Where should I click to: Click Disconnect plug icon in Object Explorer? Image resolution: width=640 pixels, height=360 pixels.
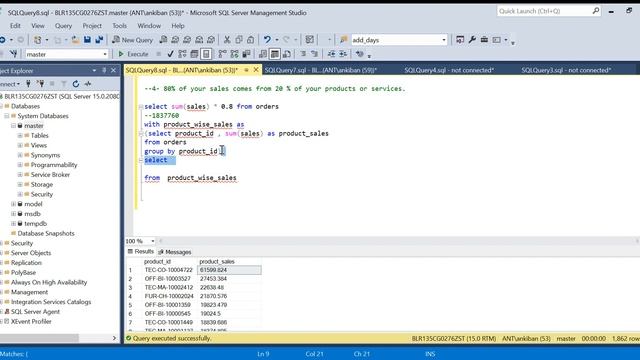coord(40,84)
